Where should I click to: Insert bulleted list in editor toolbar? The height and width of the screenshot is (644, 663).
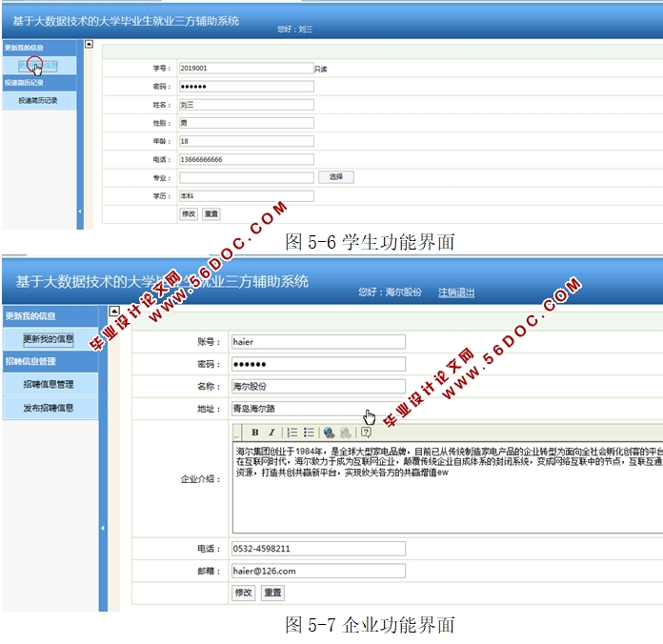point(309,433)
